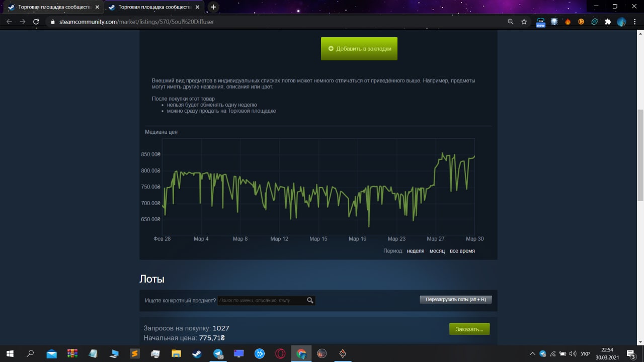
Task: Open the Chrome profile avatar
Action: pyautogui.click(x=621, y=22)
